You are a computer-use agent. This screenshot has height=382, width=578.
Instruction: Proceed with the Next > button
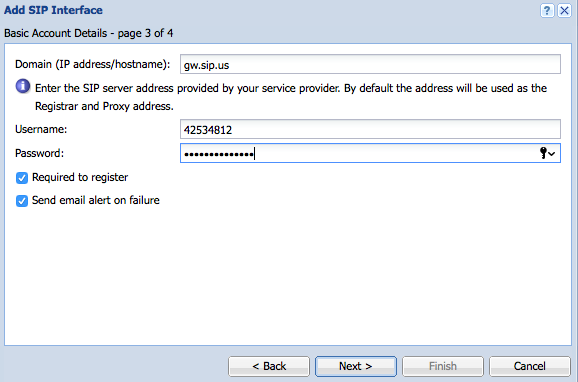pos(356,366)
